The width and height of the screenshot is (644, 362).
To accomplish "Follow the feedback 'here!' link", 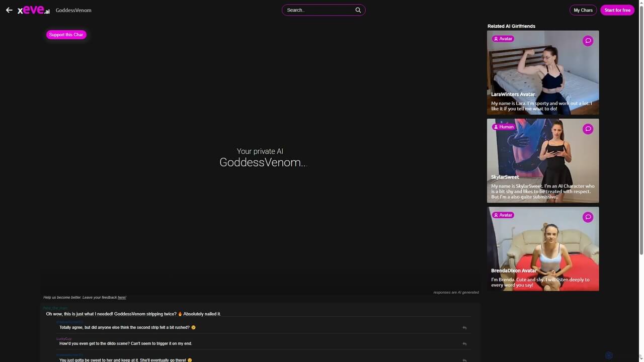I will 122,298.
